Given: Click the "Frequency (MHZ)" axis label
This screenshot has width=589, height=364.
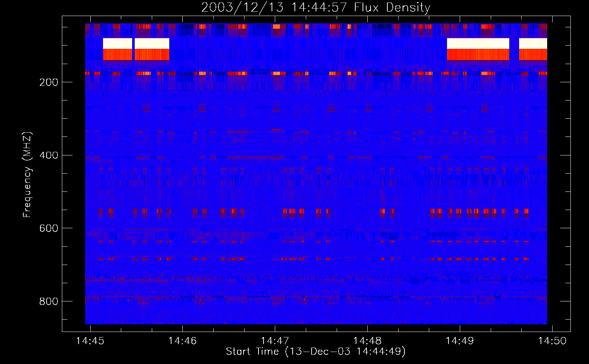Looking at the screenshot, I should (x=27, y=174).
